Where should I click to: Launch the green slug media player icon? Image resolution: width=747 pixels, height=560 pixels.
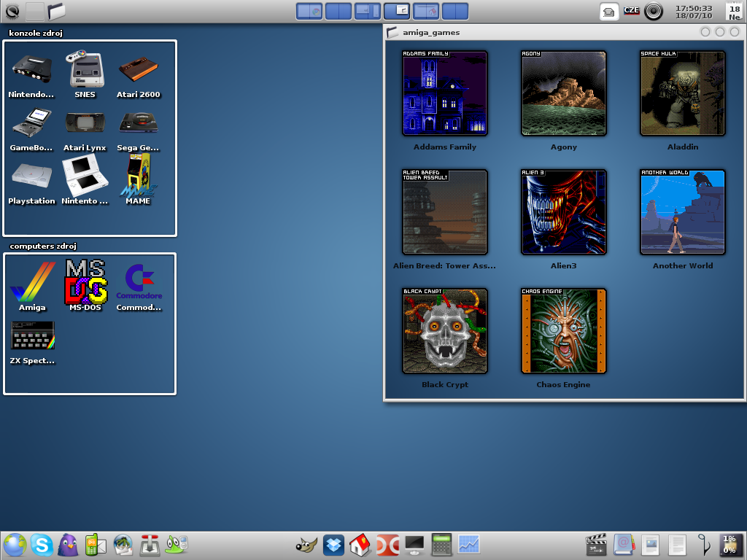point(177,545)
